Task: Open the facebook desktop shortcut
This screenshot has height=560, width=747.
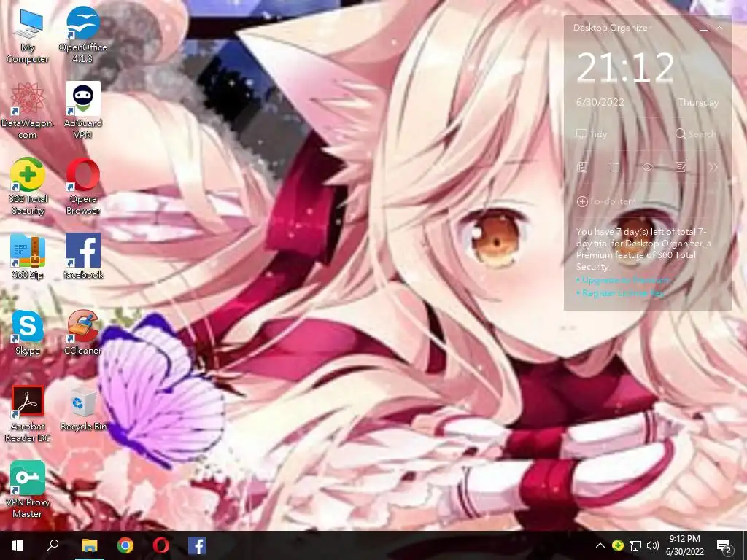Action: click(x=83, y=256)
